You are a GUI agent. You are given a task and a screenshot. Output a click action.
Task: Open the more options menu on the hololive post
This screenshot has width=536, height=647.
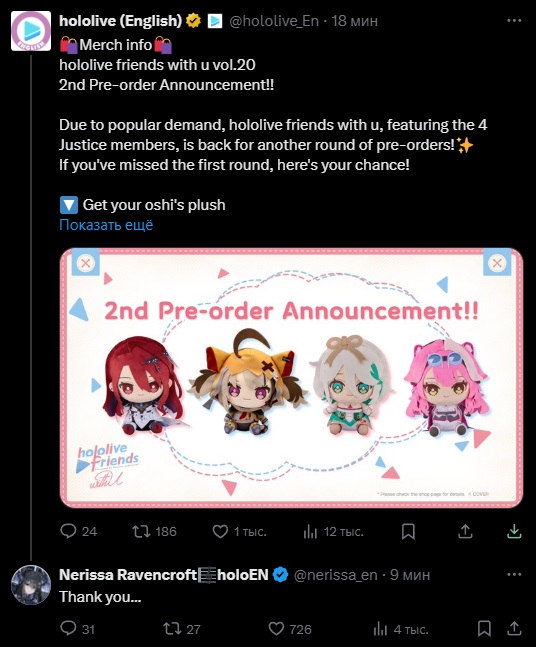coord(514,20)
